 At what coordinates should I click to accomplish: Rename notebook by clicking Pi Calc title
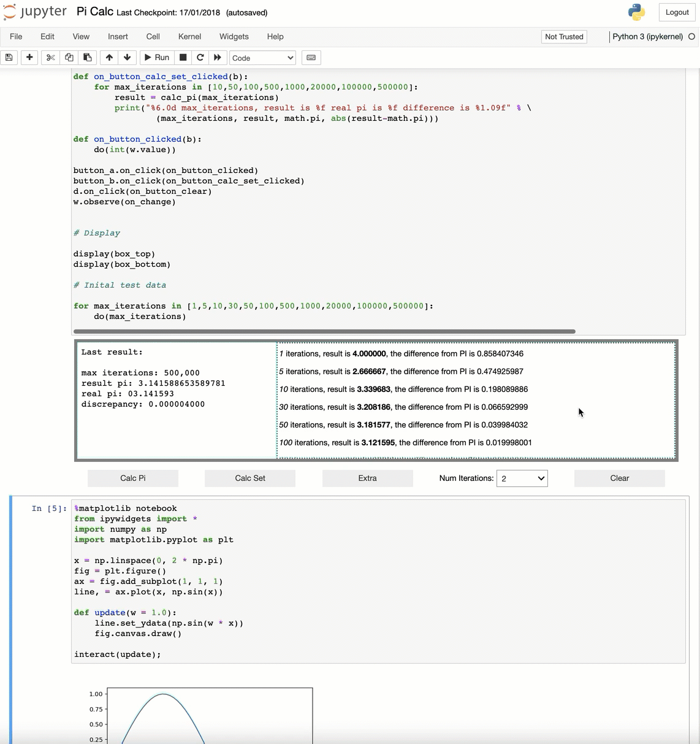(95, 12)
